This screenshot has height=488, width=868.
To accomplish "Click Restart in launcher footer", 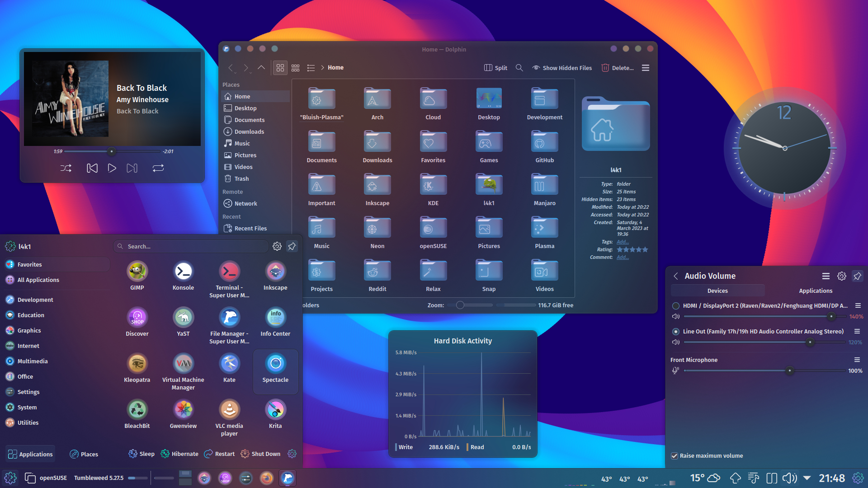I will point(219,454).
